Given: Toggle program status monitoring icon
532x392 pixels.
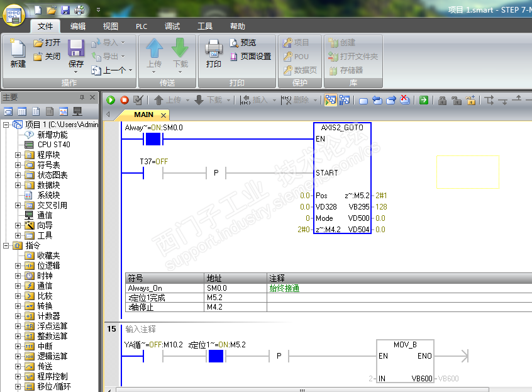Looking at the screenshot, I should click(331, 100).
